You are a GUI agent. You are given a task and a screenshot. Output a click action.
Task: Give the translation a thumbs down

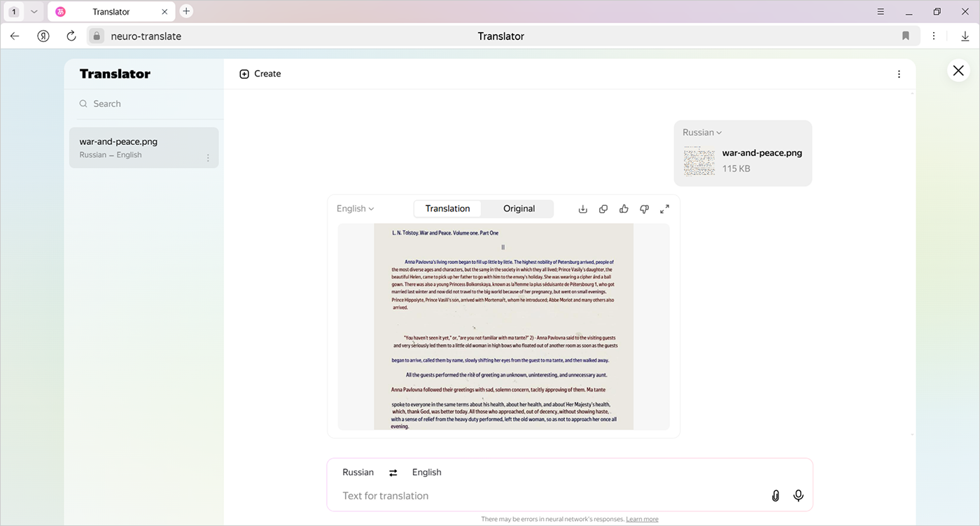644,209
